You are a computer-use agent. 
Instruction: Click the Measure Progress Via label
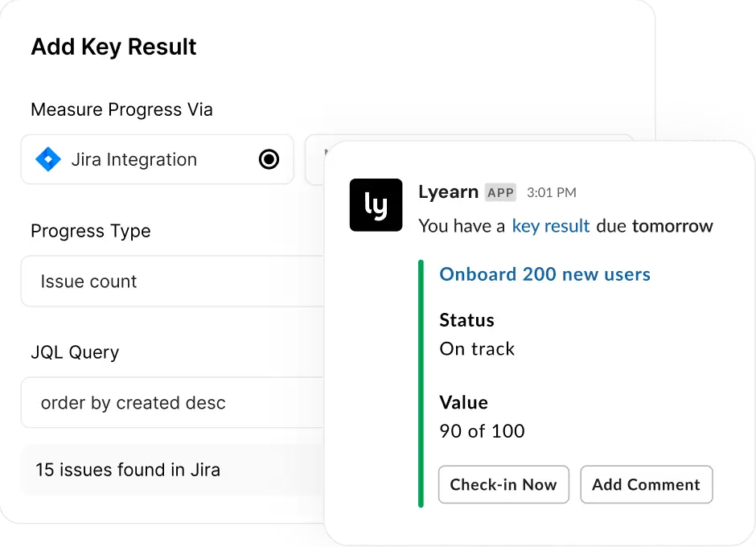coord(121,109)
